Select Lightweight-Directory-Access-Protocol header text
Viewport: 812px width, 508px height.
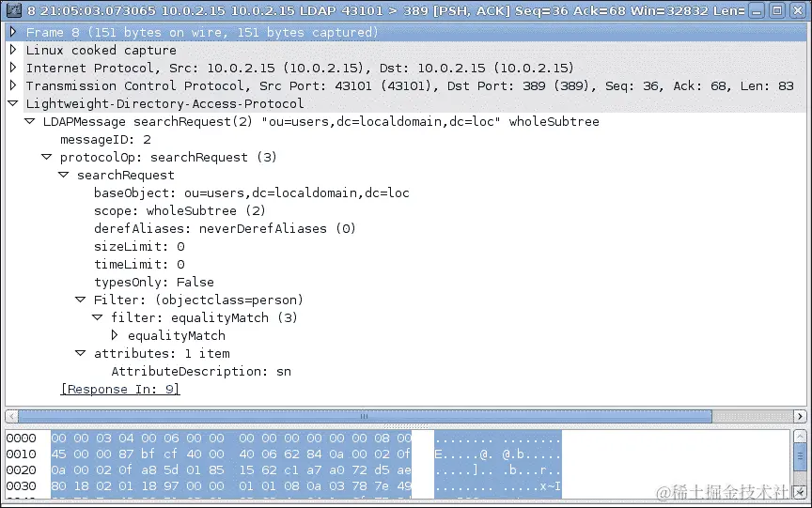point(164,103)
